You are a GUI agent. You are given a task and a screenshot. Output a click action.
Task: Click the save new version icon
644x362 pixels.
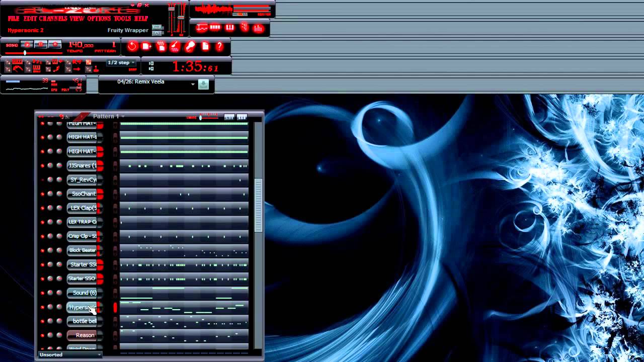pyautogui.click(x=146, y=47)
